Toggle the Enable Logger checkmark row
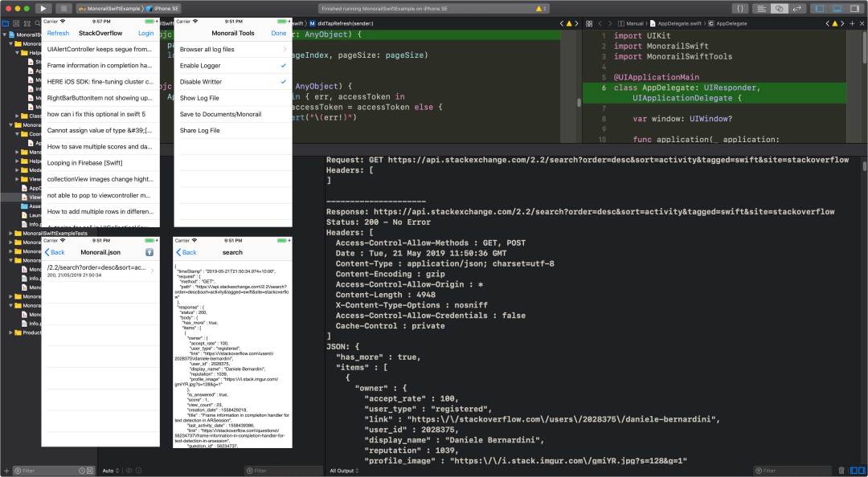 233,65
